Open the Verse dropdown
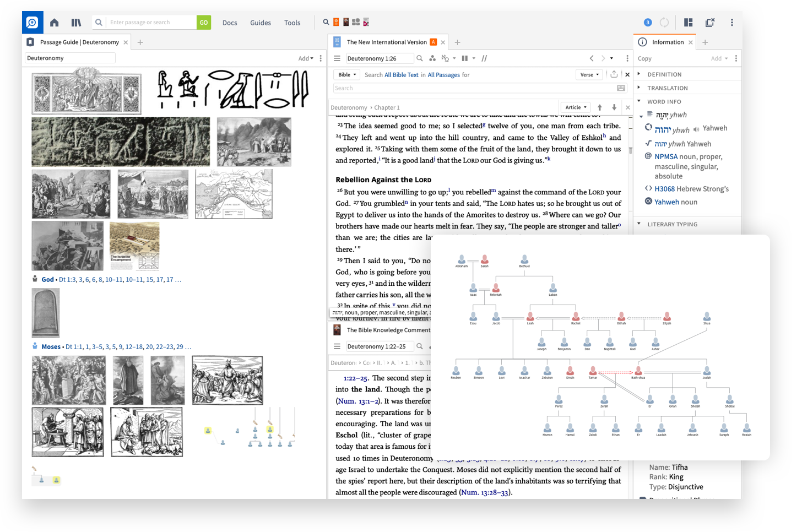The image size is (802, 532). pyautogui.click(x=589, y=75)
